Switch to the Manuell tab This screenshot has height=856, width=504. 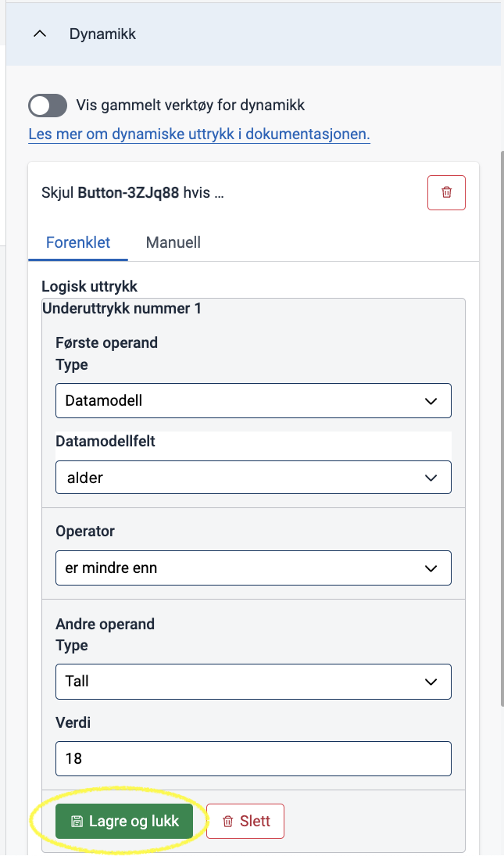pos(173,242)
